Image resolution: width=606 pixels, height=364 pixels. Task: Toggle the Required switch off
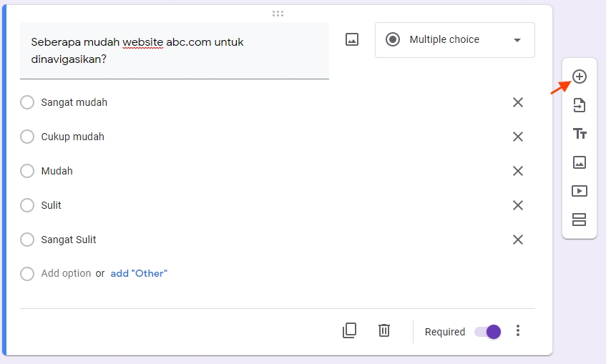coord(488,332)
